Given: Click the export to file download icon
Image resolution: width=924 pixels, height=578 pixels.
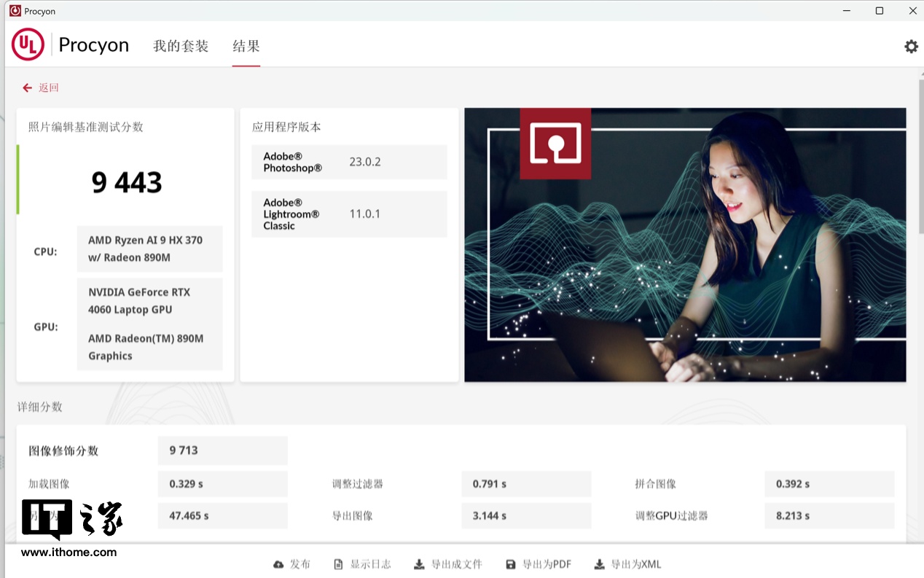Looking at the screenshot, I should pos(419,565).
